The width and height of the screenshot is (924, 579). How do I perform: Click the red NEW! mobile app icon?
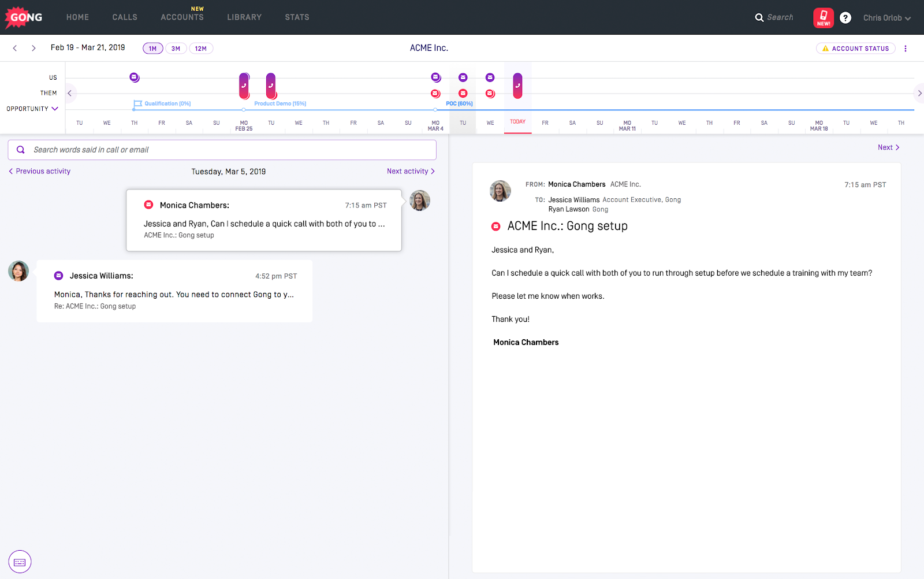(822, 17)
